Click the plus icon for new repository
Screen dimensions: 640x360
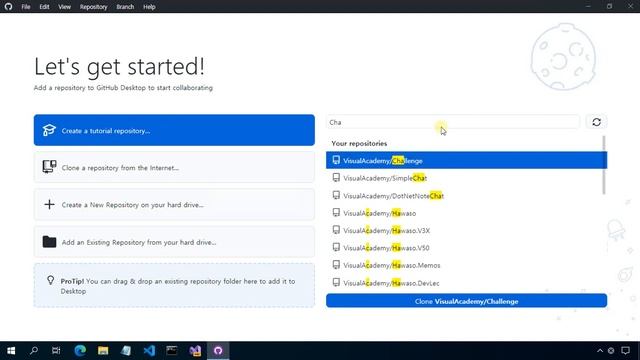coord(49,204)
